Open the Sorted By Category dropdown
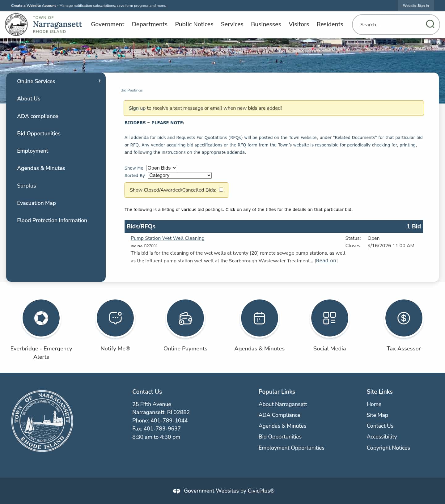 coord(180,175)
